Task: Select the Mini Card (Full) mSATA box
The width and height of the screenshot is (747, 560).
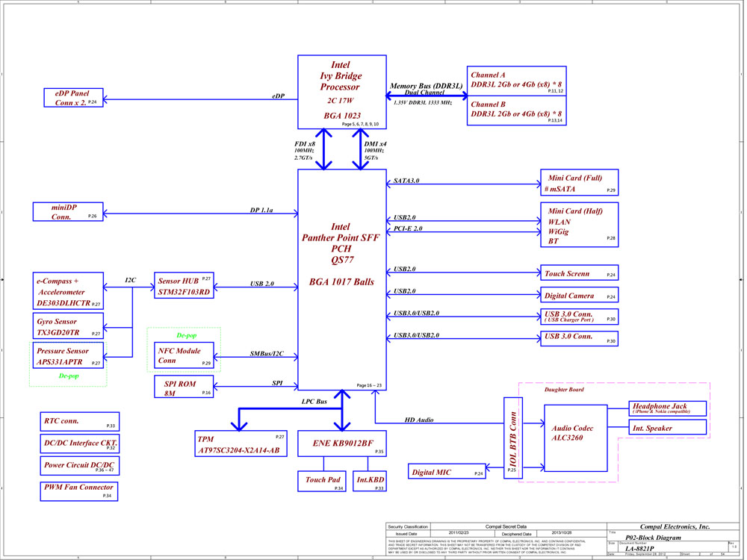Action: [580, 182]
